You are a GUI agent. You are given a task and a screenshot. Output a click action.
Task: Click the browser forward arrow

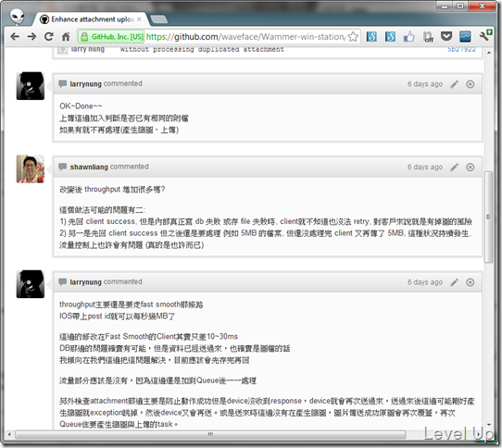click(x=31, y=37)
